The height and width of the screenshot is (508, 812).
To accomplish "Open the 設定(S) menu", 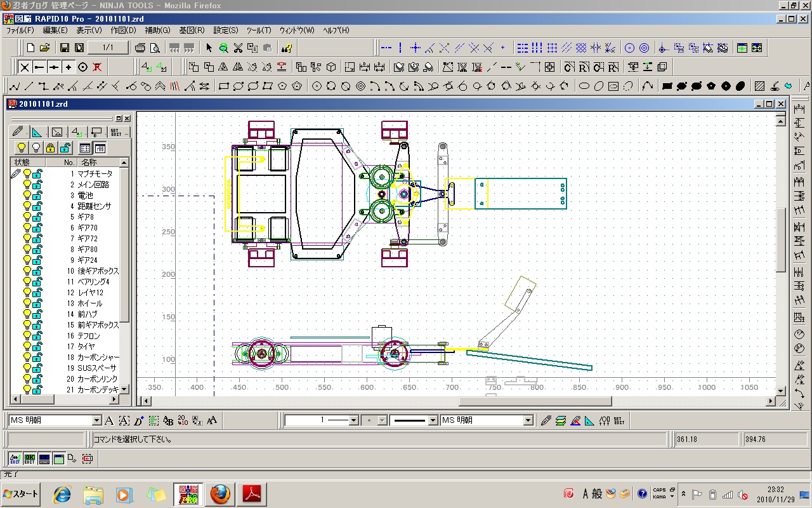I will (226, 30).
